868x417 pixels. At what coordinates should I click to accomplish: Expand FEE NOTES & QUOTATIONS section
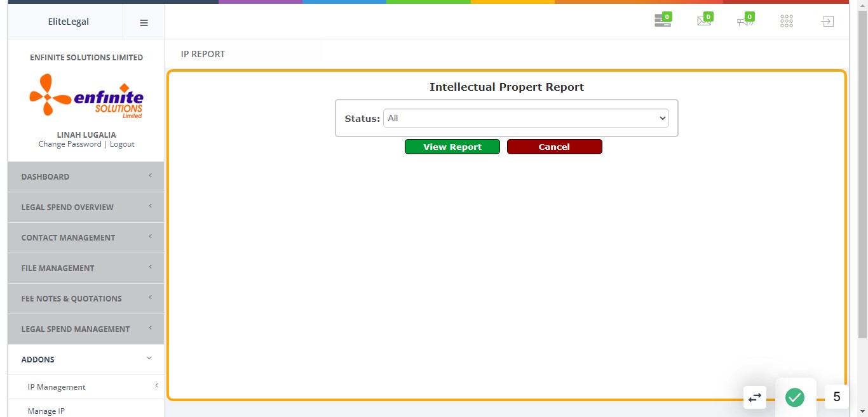86,298
